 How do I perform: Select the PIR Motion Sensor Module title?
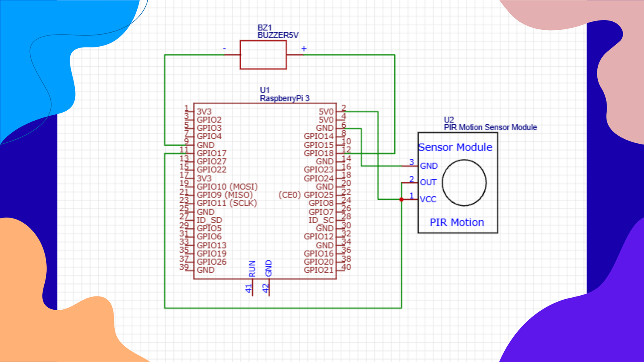(490, 127)
